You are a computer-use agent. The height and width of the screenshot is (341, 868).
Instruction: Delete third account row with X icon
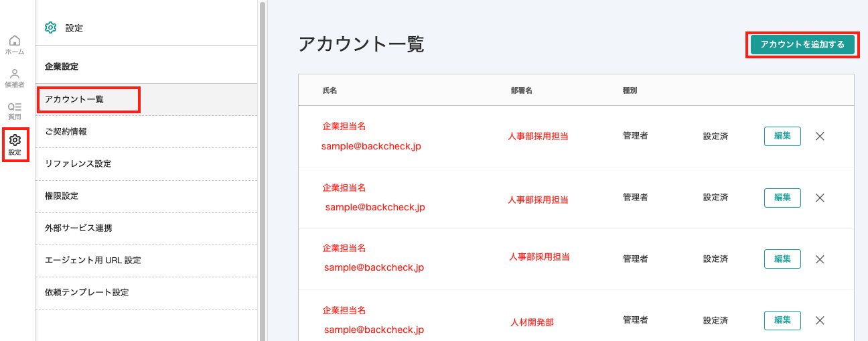point(820,259)
